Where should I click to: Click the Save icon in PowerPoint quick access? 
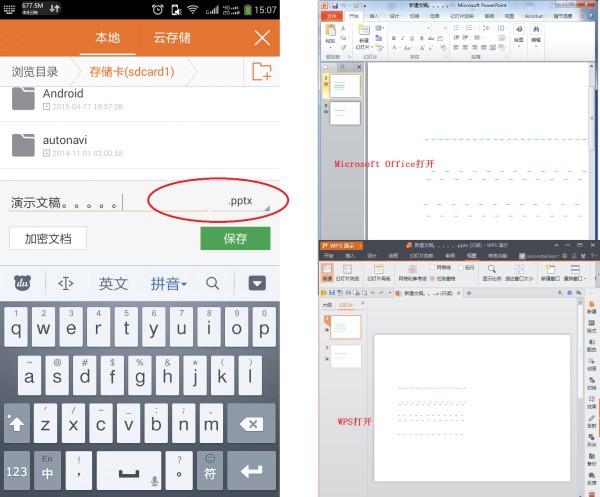[335, 6]
